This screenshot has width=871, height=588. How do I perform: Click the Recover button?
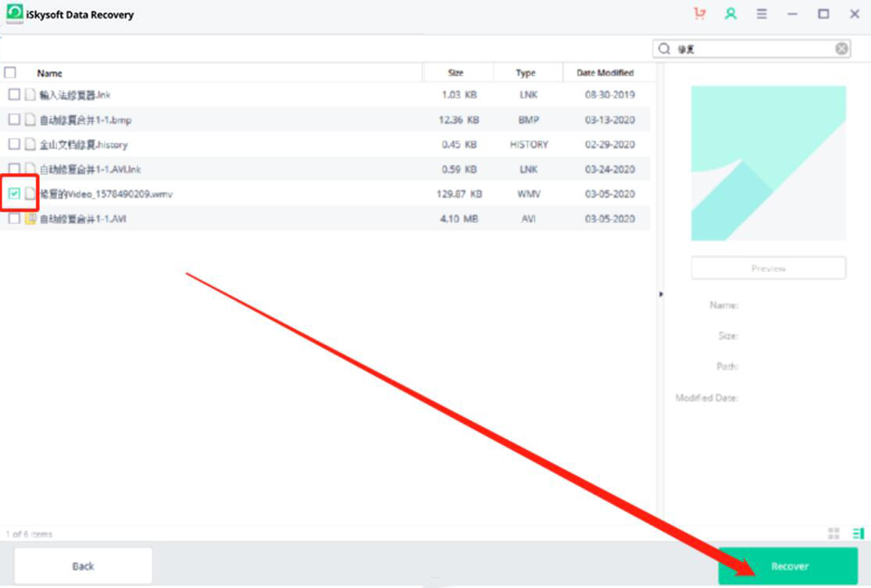(x=788, y=566)
